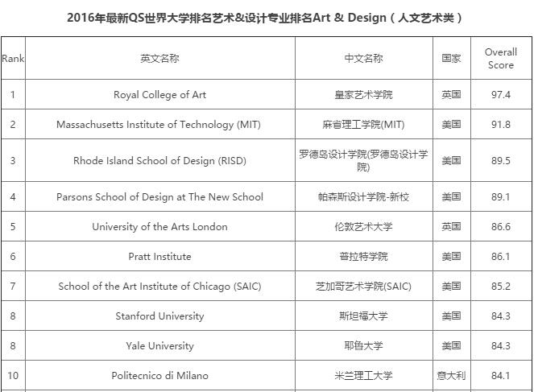
Task: Click the score '84.1'
Action: point(501,376)
